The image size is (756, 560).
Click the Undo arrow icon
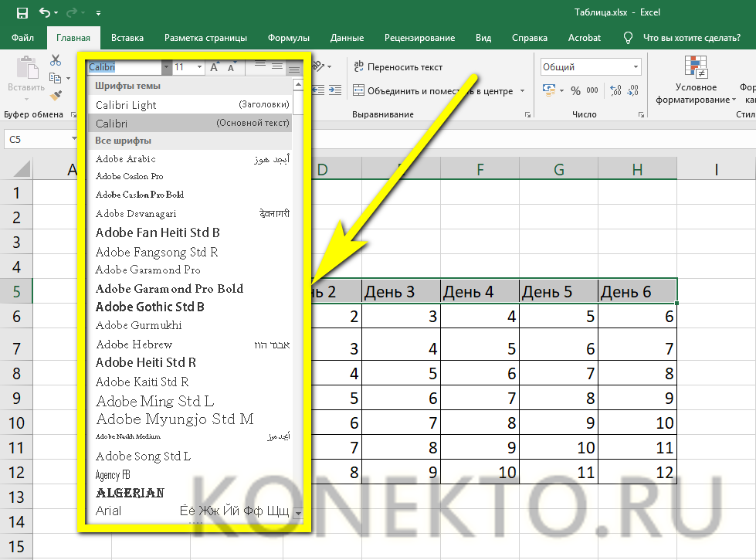coord(46,13)
